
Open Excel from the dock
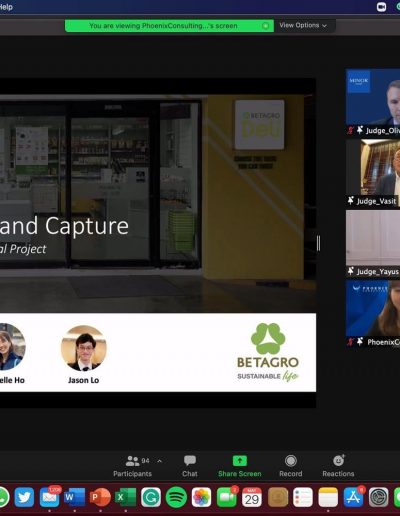[x=125, y=497]
